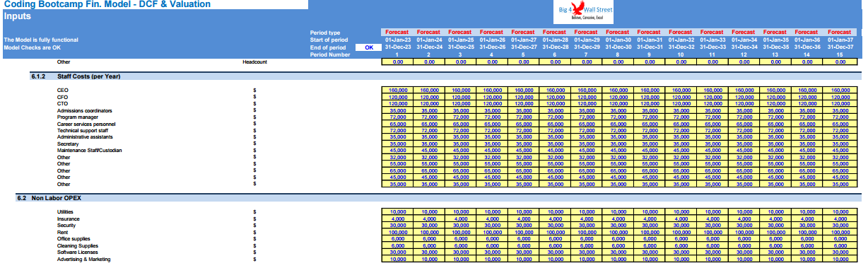This screenshot has width=868, height=273.
Task: Click the $ unit beside Rent
Action: point(254,233)
